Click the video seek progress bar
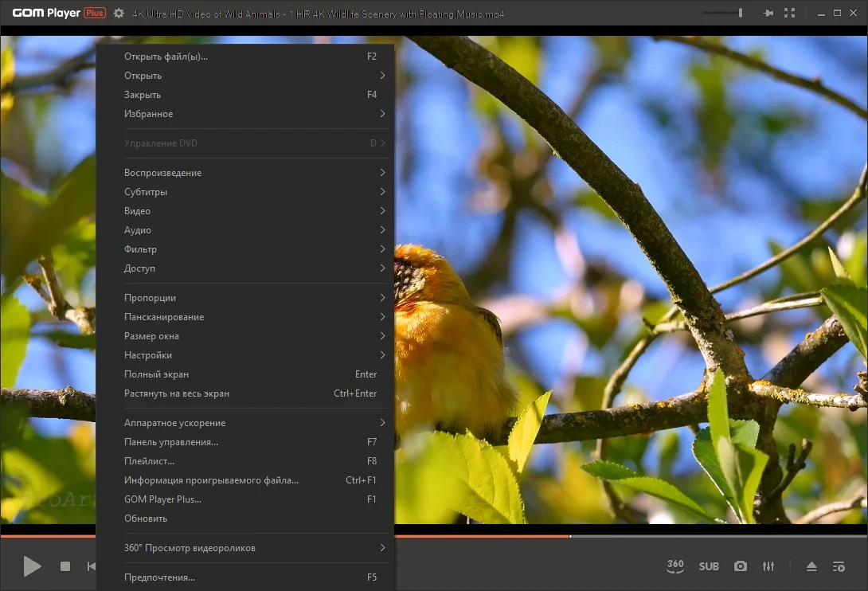The image size is (868, 591). tap(631, 536)
